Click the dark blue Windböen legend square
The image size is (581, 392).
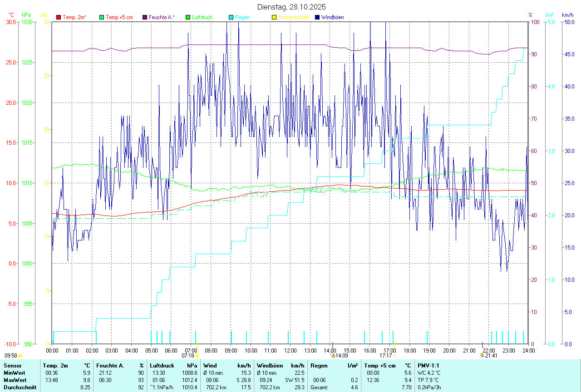pos(317,17)
